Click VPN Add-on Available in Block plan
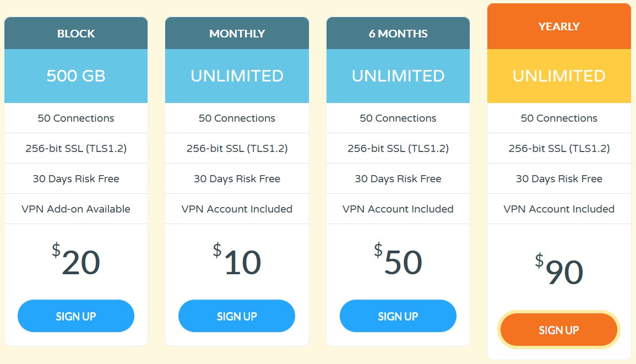Screen dimensions: 636x364 coord(76,209)
